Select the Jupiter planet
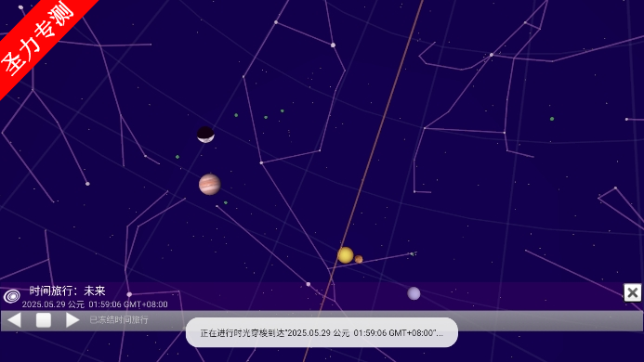The height and width of the screenshot is (362, 644). (209, 185)
